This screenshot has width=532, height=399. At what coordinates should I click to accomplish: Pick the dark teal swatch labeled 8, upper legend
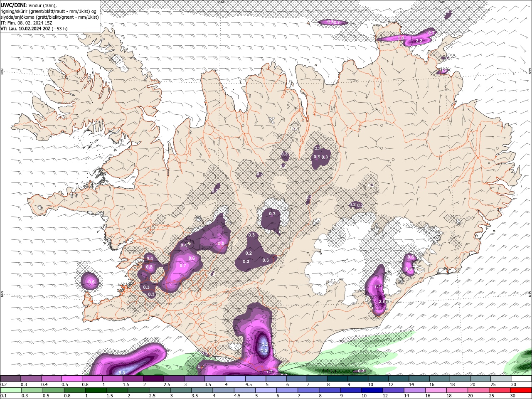337,379
